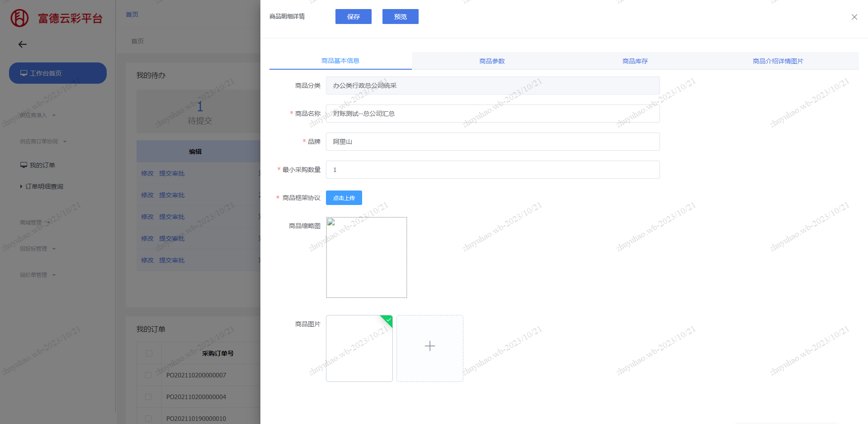The height and width of the screenshot is (424, 868).
Task: Click the plus icon to add 商品图片
Action: (x=430, y=346)
